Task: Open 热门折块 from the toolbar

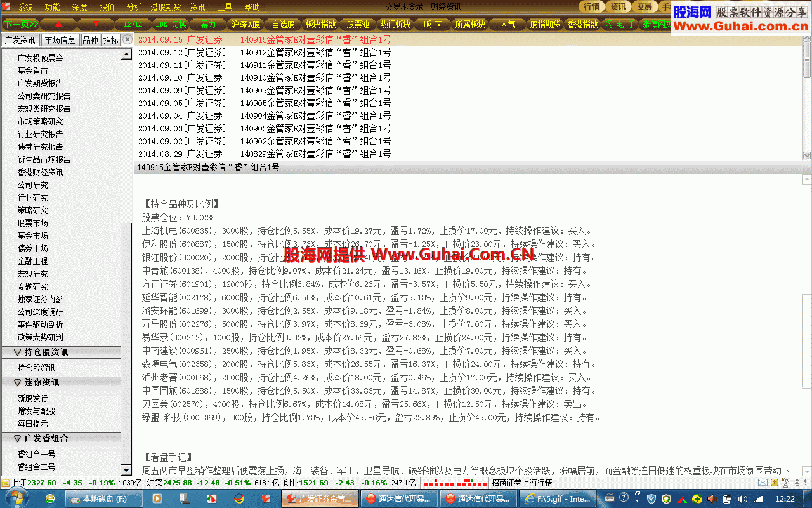Action: [395, 24]
